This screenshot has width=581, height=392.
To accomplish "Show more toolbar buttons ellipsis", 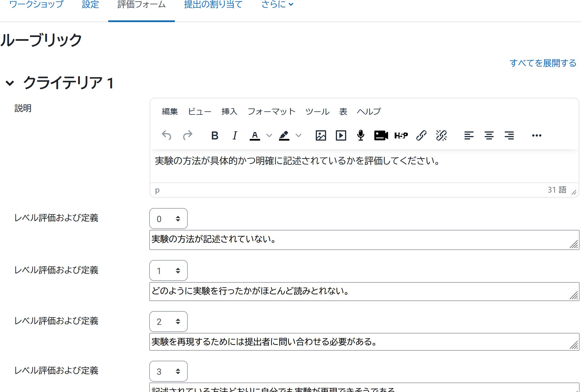I will coord(537,135).
